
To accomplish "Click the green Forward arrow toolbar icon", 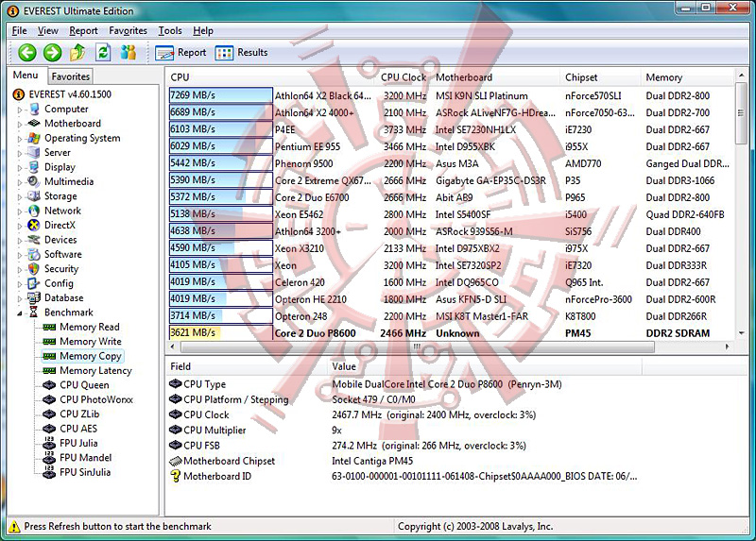I will [x=52, y=52].
